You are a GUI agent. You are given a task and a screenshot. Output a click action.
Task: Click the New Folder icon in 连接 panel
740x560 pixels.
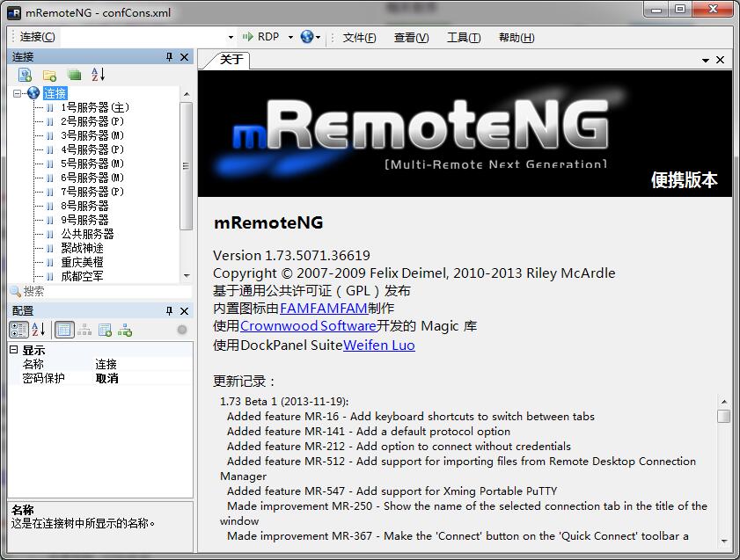tap(49, 75)
